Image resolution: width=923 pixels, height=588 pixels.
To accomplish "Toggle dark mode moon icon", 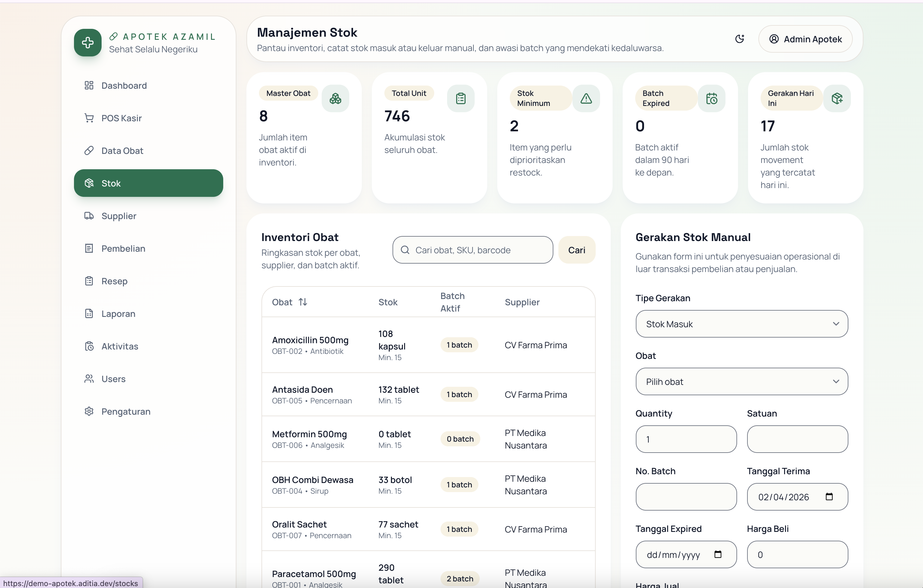I will pyautogui.click(x=739, y=39).
